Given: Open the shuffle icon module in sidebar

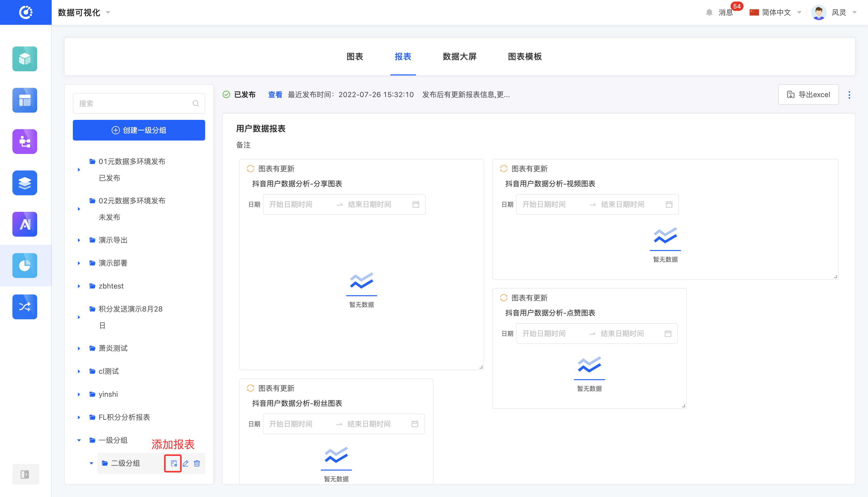Looking at the screenshot, I should click(25, 307).
